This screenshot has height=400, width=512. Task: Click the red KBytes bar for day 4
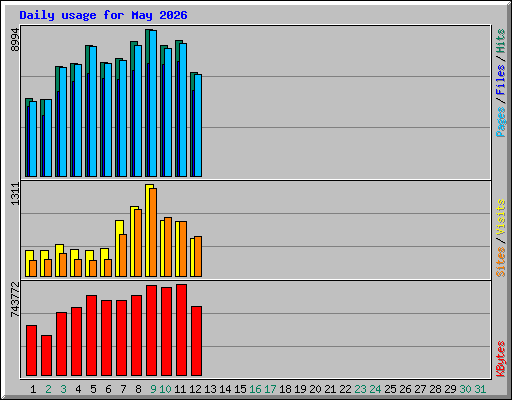point(76,341)
